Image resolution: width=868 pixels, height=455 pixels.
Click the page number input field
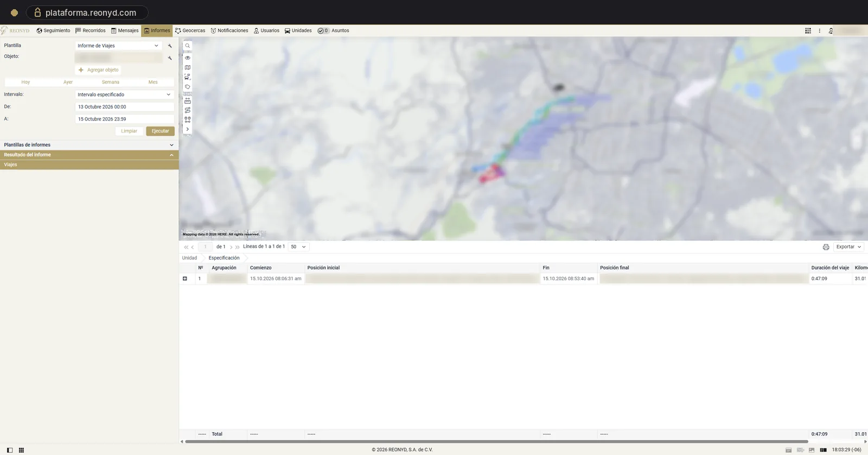[x=205, y=247]
